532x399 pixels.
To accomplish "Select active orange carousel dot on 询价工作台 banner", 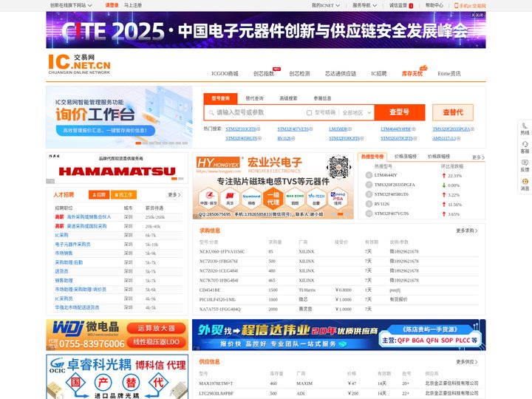I will tap(138, 143).
